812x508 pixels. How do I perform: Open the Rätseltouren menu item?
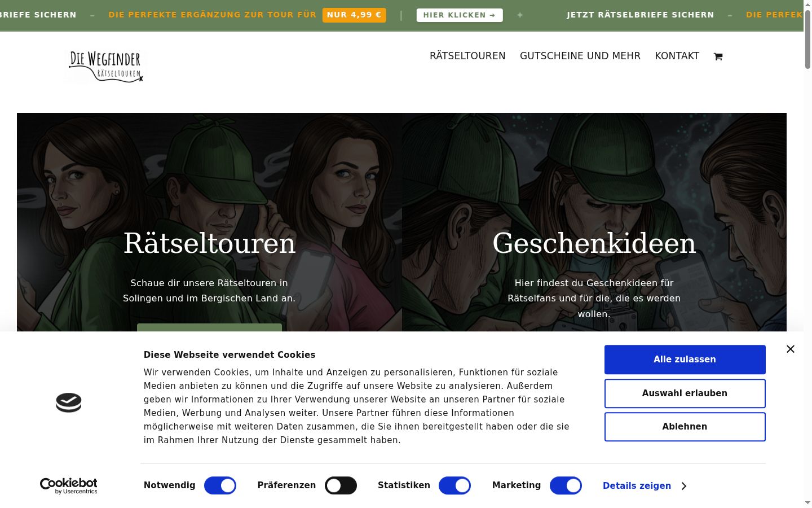[x=467, y=56]
